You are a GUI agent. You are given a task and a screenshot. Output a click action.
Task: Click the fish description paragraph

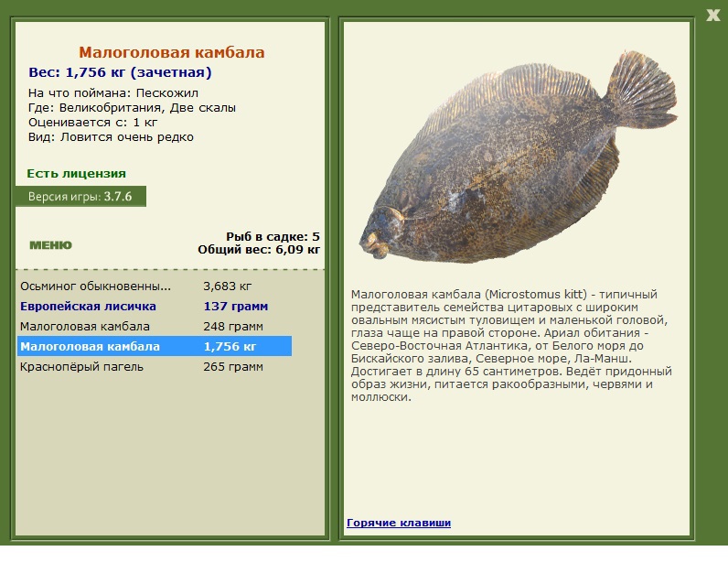(x=511, y=345)
